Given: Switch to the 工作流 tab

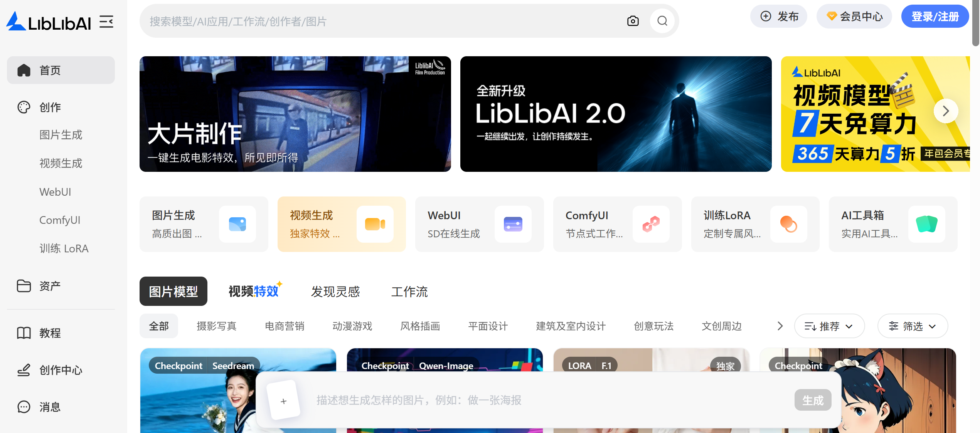Looking at the screenshot, I should pyautogui.click(x=409, y=292).
